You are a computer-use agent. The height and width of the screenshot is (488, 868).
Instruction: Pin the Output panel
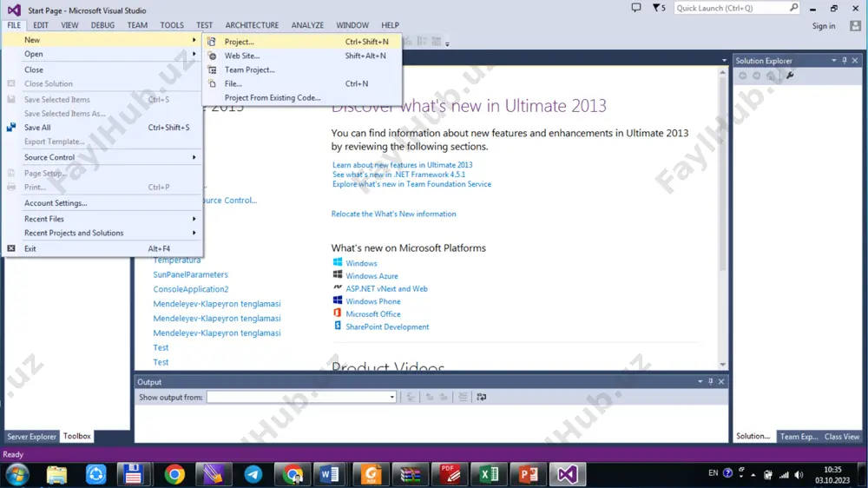pos(711,382)
